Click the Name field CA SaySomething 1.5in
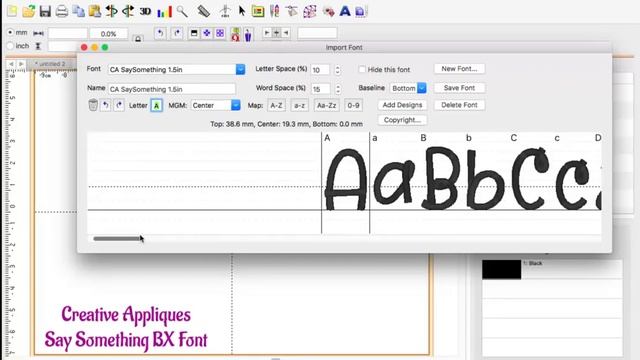The height and width of the screenshot is (360, 640). (171, 89)
